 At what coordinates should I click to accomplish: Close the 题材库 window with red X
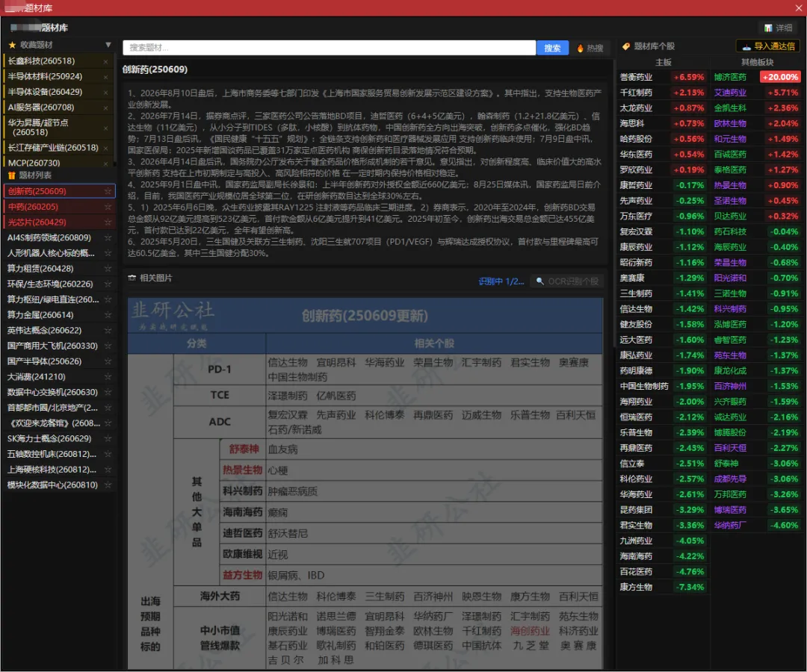800,7
